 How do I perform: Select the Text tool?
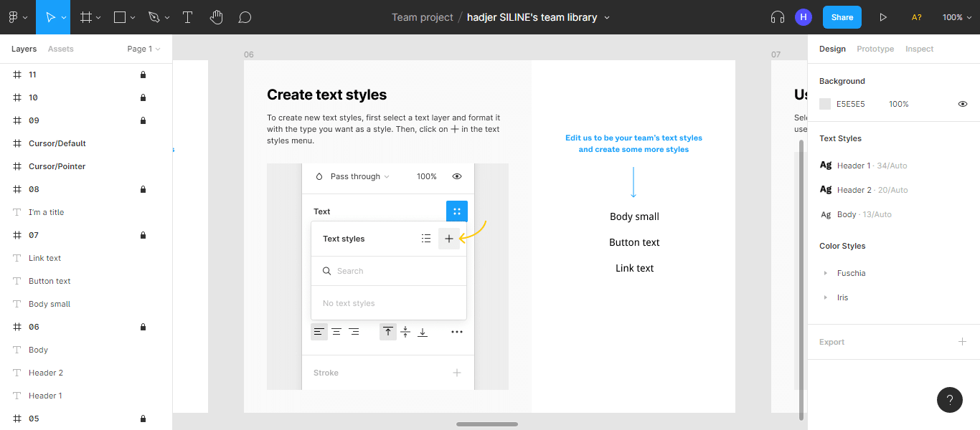(187, 17)
